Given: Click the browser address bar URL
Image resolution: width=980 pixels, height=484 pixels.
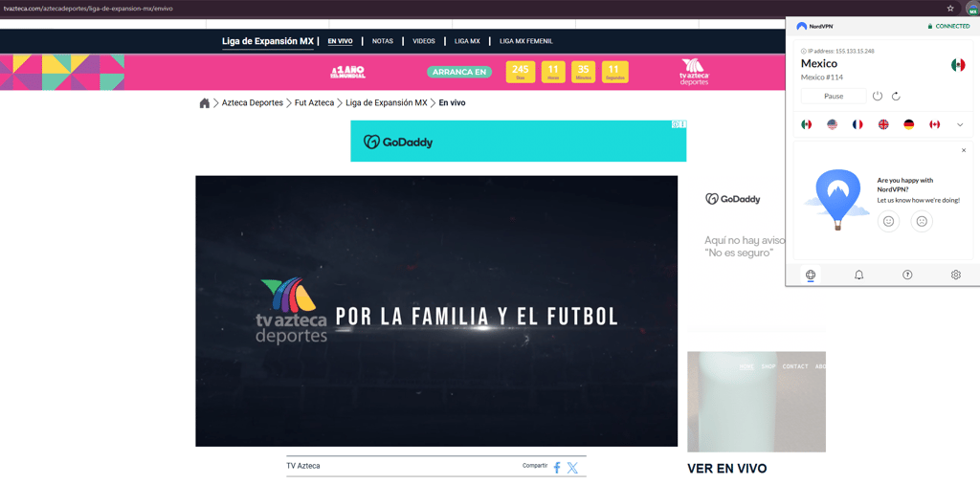Looking at the screenshot, I should [88, 9].
